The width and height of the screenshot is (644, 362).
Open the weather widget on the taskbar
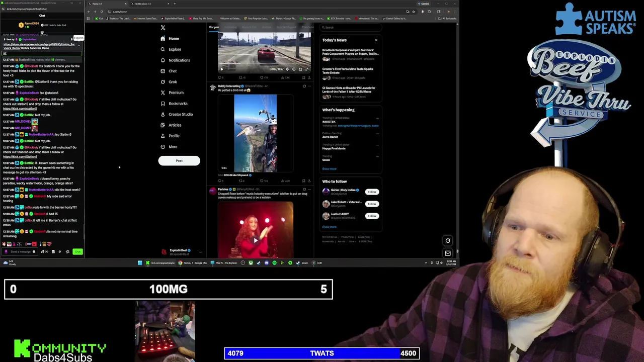[x=9, y=262]
